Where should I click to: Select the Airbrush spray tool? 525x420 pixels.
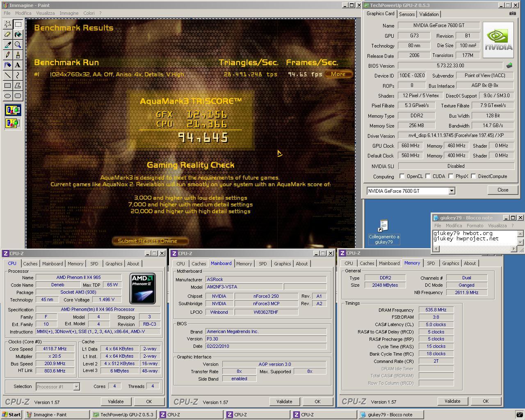point(7,65)
